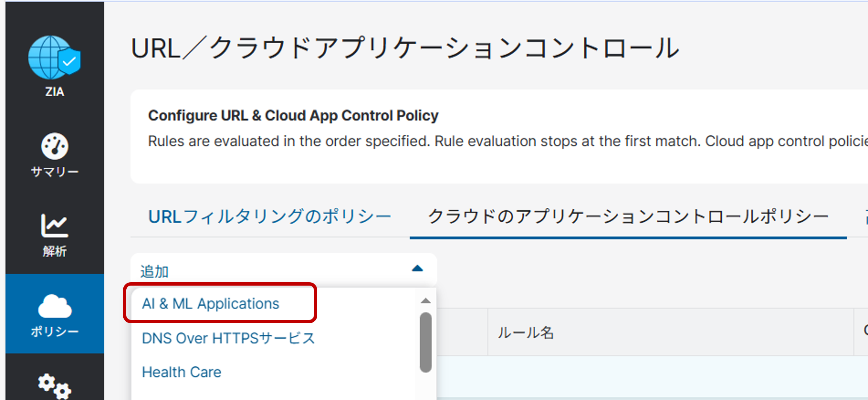This screenshot has width=868, height=400.
Task: Choose Health Care from the list
Action: click(182, 372)
